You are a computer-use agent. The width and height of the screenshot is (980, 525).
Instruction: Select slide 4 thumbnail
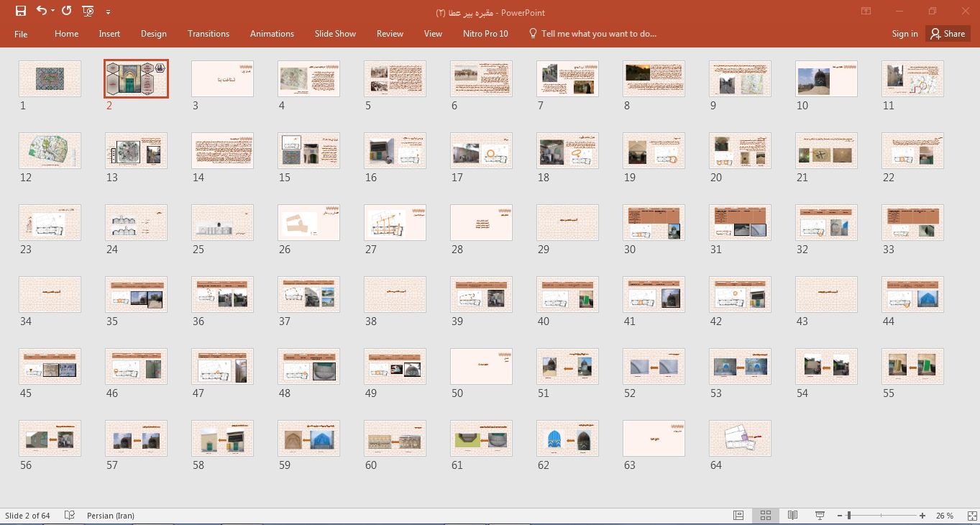(308, 78)
